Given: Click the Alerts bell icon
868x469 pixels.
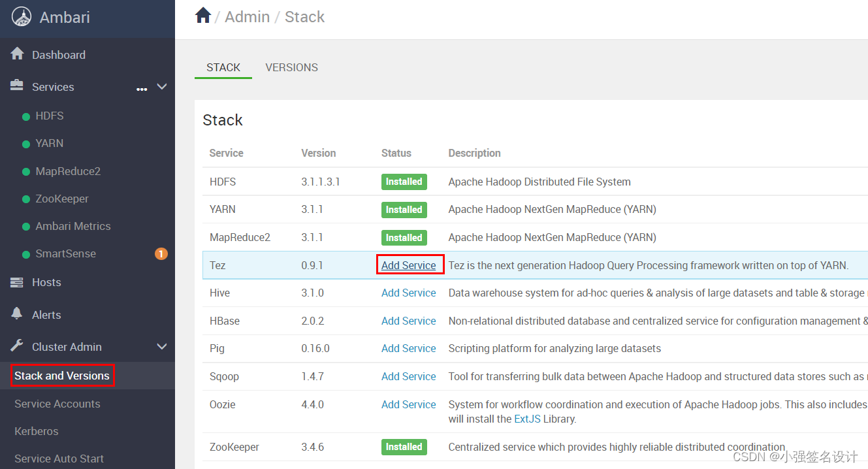Looking at the screenshot, I should tap(18, 314).
